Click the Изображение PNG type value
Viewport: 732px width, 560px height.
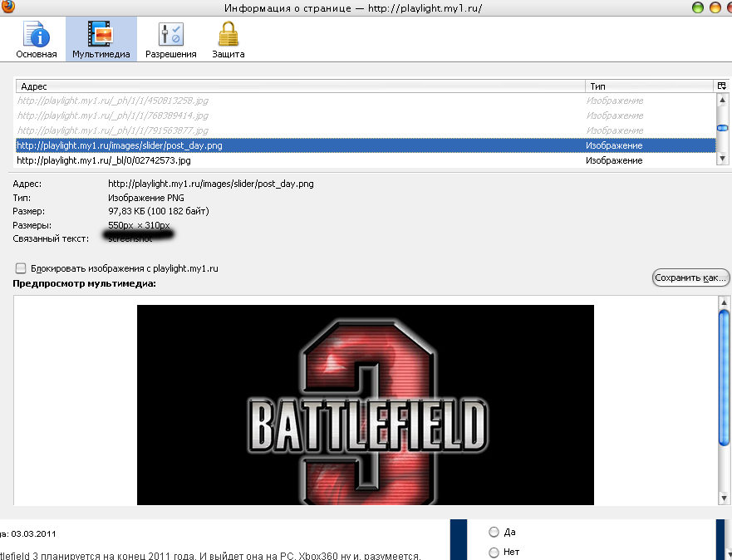pyautogui.click(x=146, y=198)
